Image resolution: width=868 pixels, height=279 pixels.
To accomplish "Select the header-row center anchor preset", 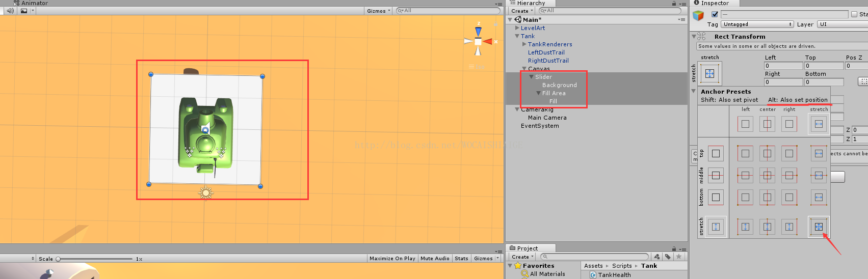I will [767, 124].
